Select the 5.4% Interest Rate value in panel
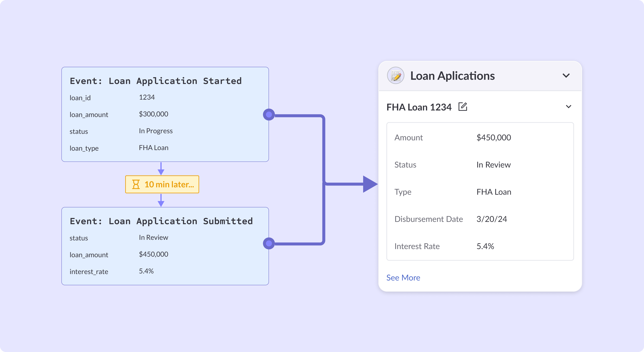Screen dimensions: 644x352 tap(485, 246)
